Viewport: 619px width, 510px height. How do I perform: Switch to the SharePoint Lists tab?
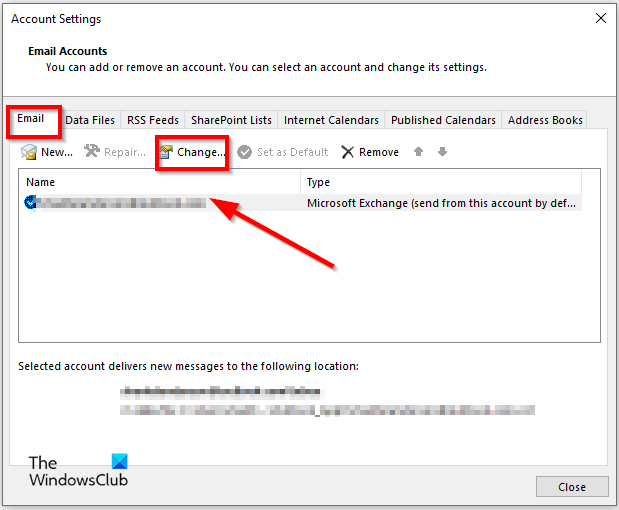(x=231, y=120)
